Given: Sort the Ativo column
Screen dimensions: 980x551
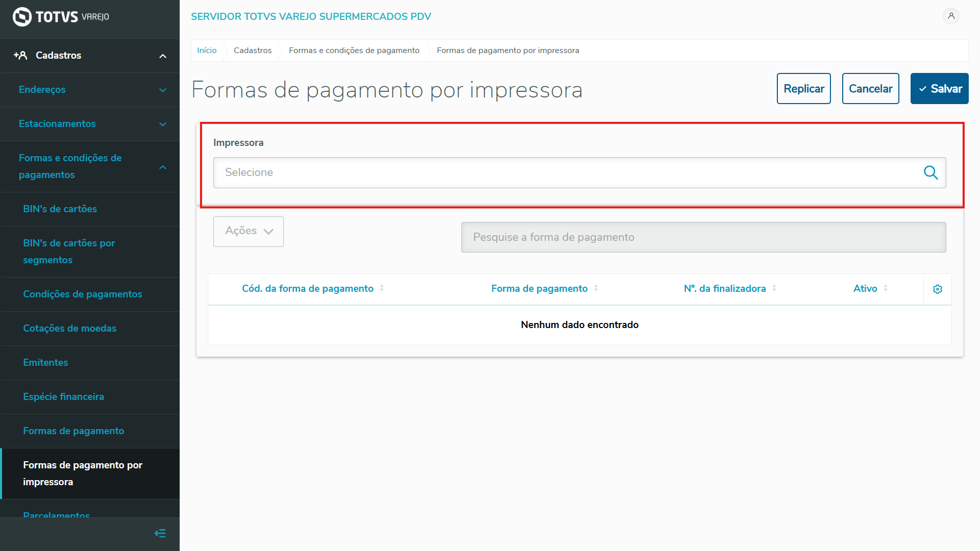Looking at the screenshot, I should tap(886, 288).
